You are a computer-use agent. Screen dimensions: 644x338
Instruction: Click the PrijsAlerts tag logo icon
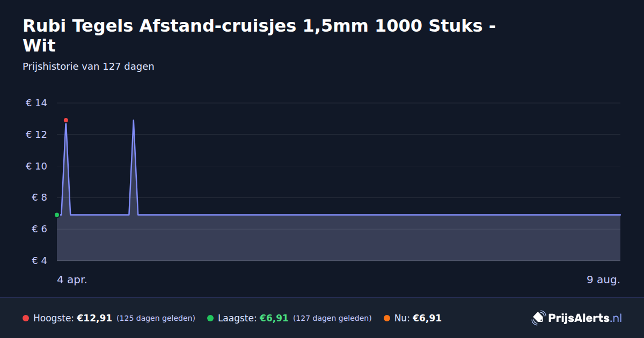tap(538, 318)
